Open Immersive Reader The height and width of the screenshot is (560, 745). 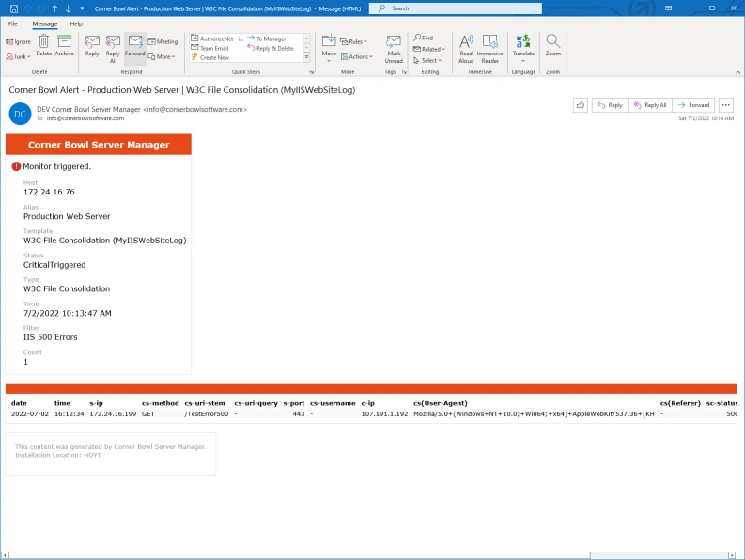(489, 49)
